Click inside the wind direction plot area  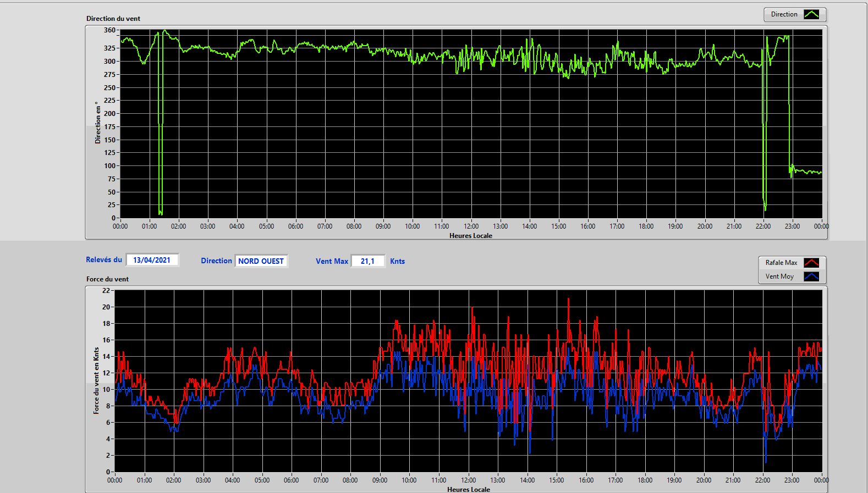click(471, 124)
